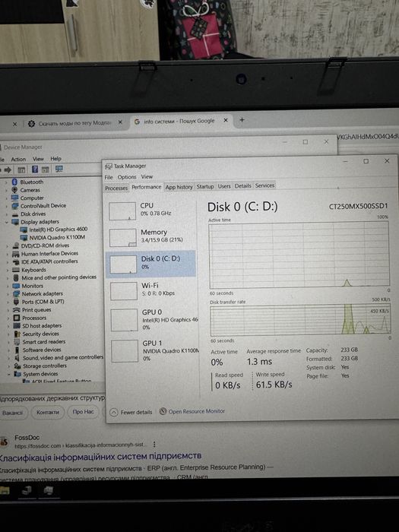Screen dimensions: 399x532
Task: Switch to the Startup tab
Action: pyautogui.click(x=205, y=187)
